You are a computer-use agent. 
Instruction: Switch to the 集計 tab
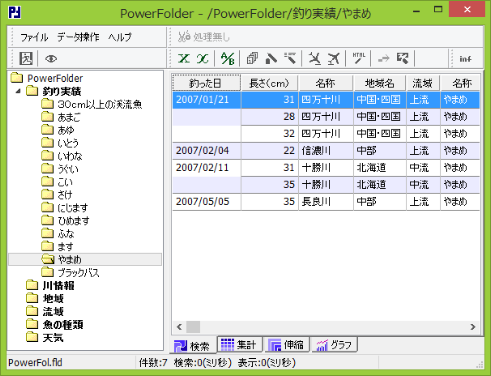click(x=239, y=344)
